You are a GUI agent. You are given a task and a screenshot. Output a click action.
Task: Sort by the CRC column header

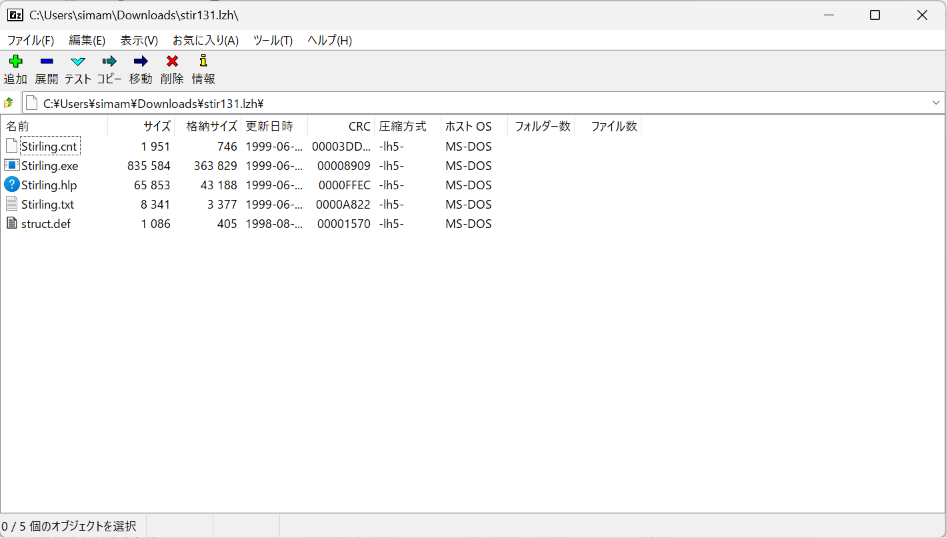tap(341, 126)
